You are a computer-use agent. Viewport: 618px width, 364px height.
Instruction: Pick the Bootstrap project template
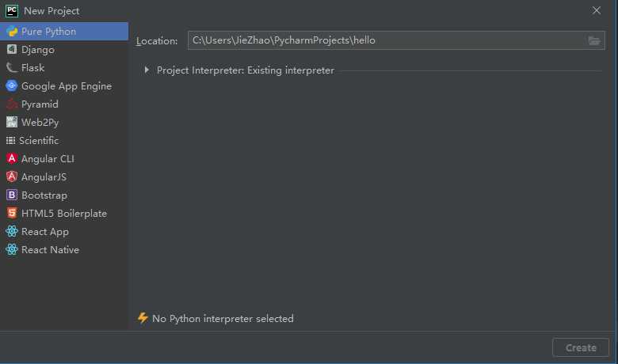pyautogui.click(x=64, y=195)
